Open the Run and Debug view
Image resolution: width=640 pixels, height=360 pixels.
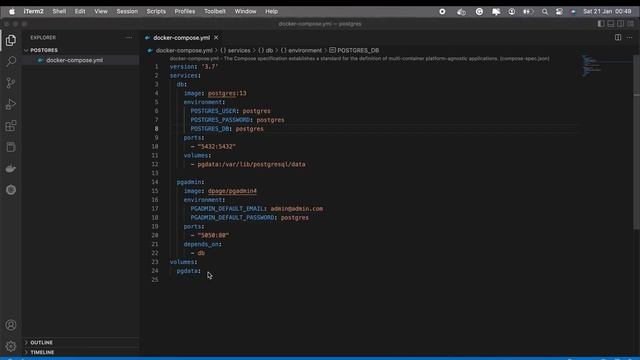point(11,104)
